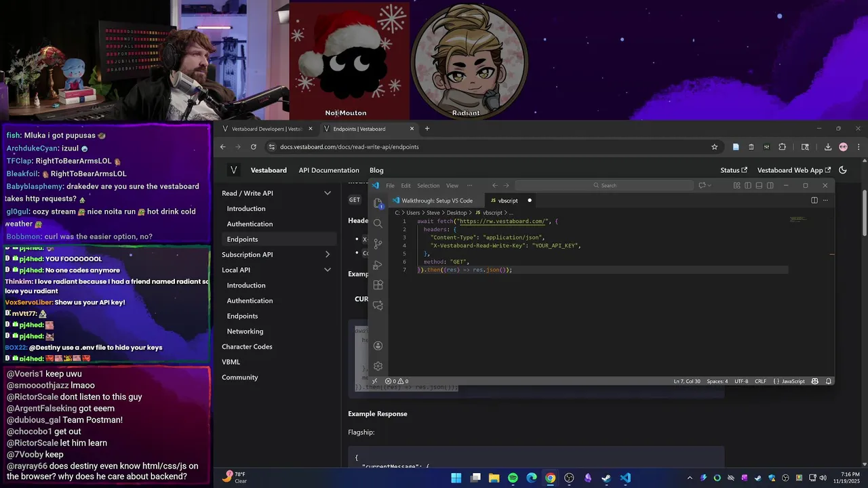Split the VS Code editor to the right
The height and width of the screenshot is (488, 868).
coord(814,200)
